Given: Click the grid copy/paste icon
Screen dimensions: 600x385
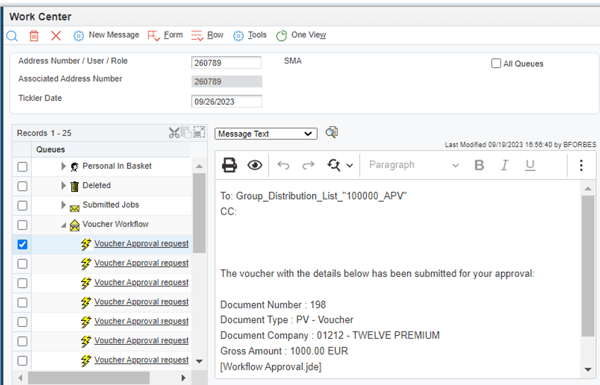Looking at the screenshot, I should (x=186, y=132).
